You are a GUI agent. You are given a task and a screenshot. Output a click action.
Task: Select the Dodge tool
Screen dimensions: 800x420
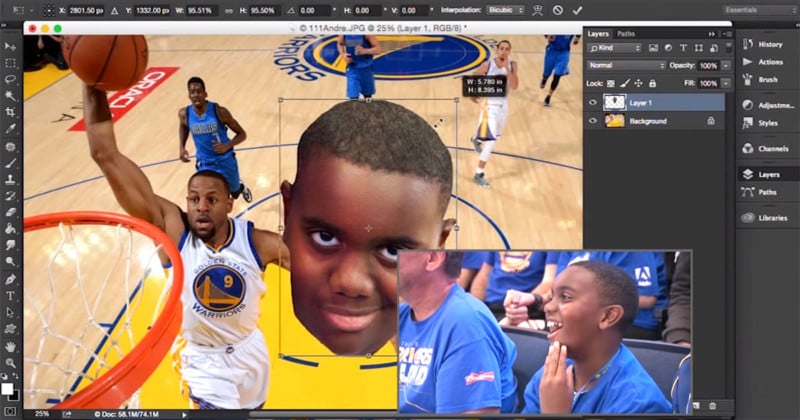(x=10, y=262)
